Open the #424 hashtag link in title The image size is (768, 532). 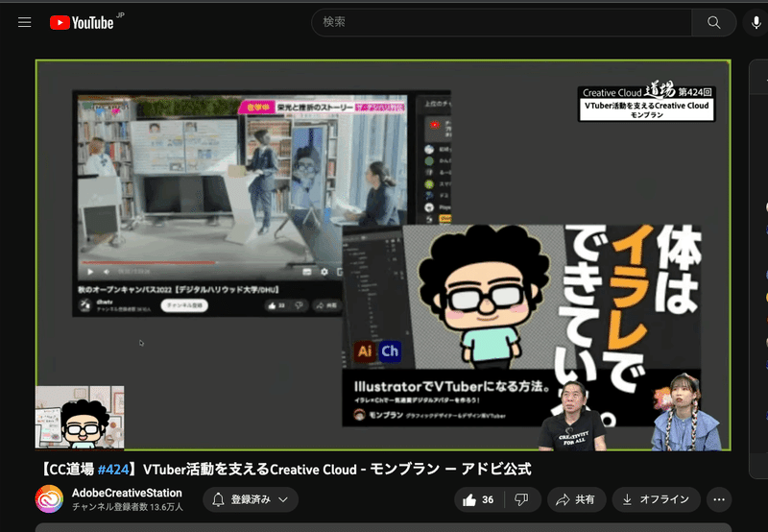(x=113, y=470)
